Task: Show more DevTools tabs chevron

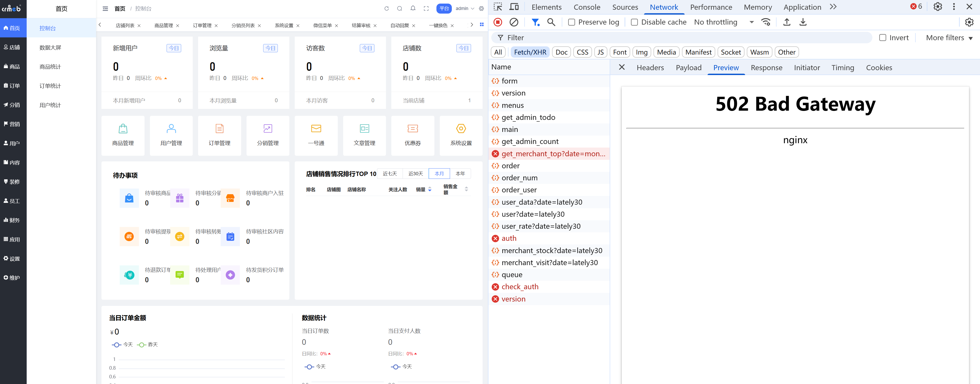Action: [833, 7]
